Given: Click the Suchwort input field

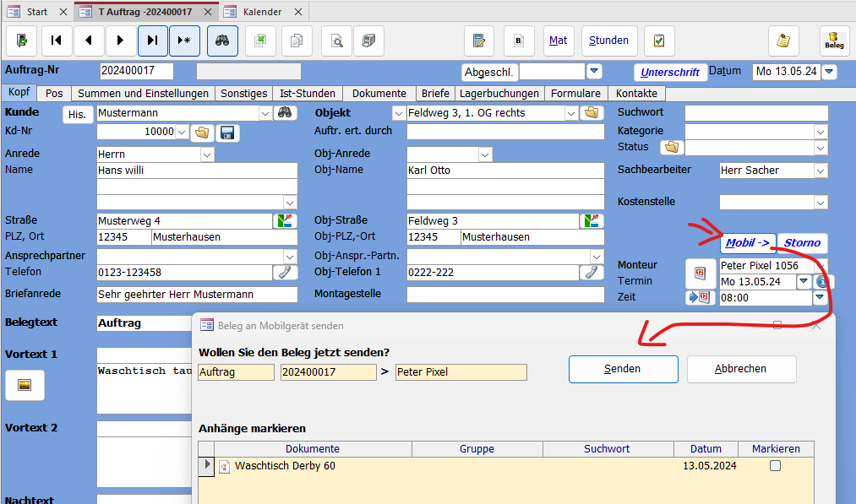Looking at the screenshot, I should [756, 113].
